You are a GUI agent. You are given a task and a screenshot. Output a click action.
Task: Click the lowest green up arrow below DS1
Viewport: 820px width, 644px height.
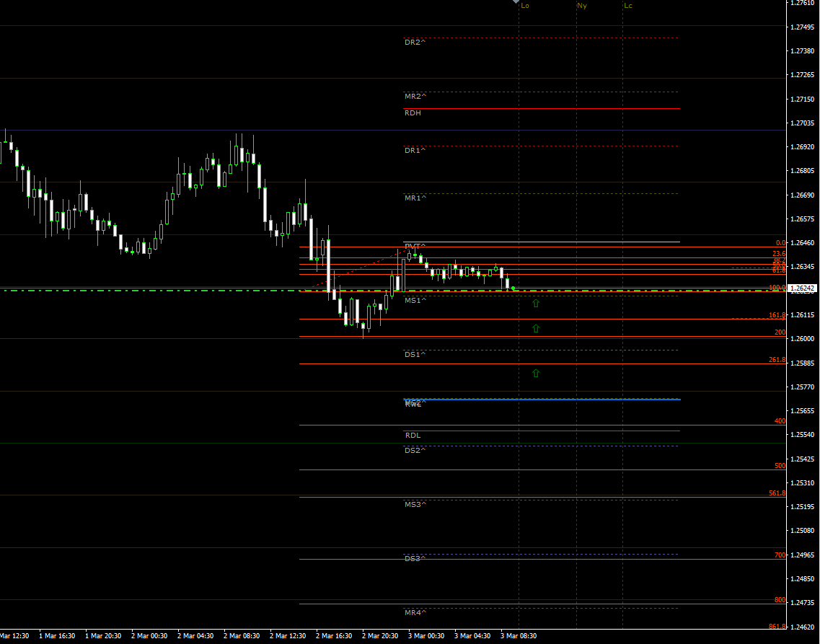pos(536,374)
